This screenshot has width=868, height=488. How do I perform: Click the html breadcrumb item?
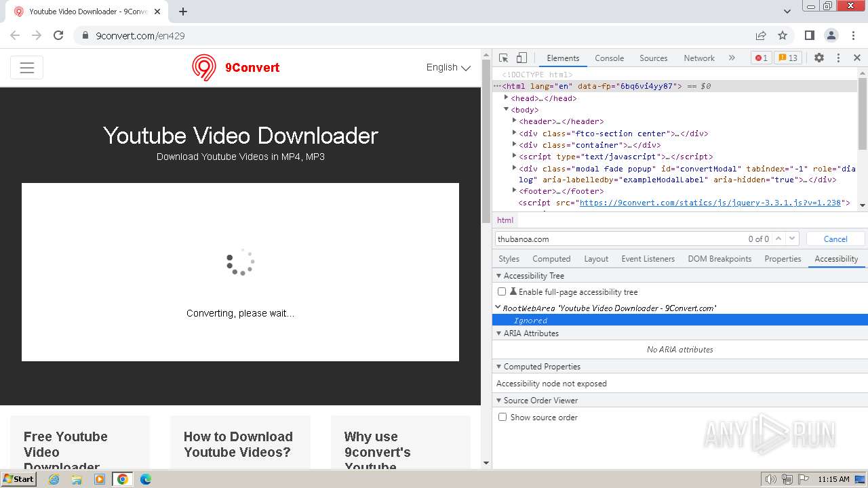tap(505, 220)
